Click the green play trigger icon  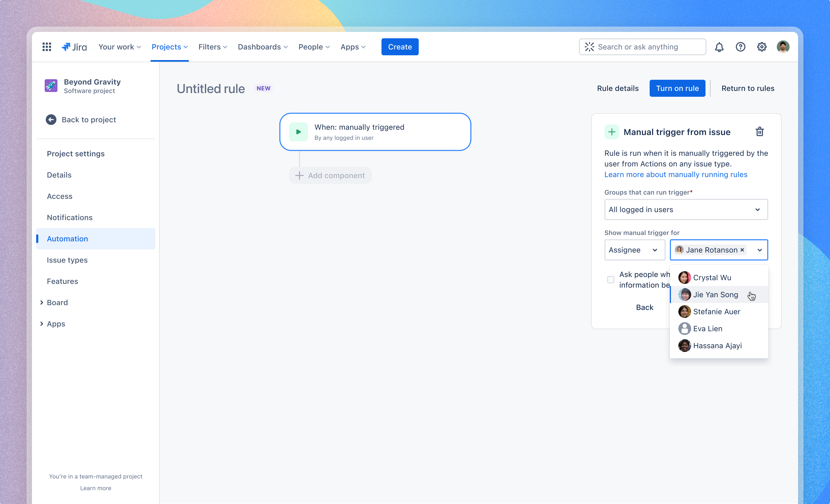(x=298, y=132)
